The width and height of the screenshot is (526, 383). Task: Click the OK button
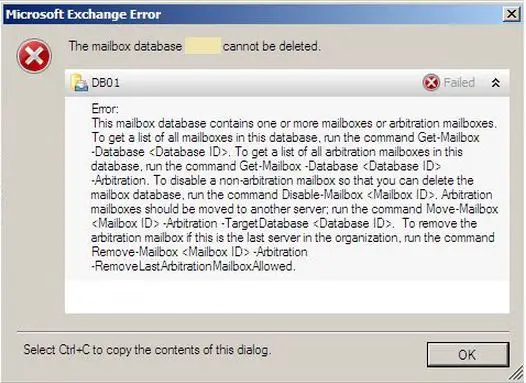(x=468, y=354)
